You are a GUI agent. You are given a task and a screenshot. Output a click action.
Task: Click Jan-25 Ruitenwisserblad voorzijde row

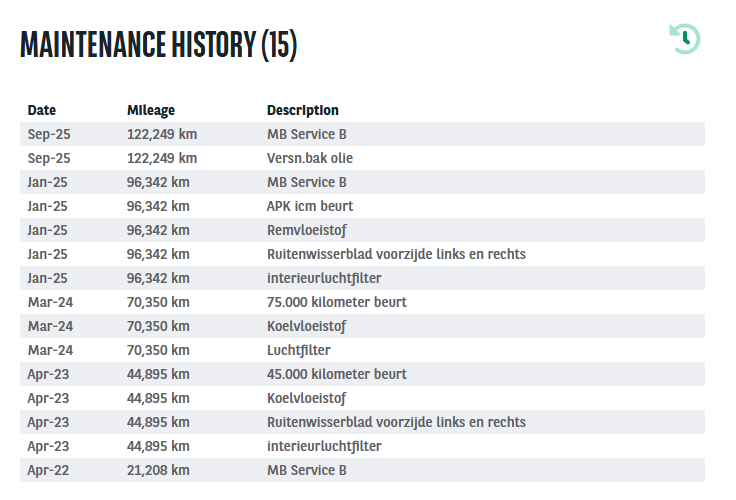click(362, 254)
